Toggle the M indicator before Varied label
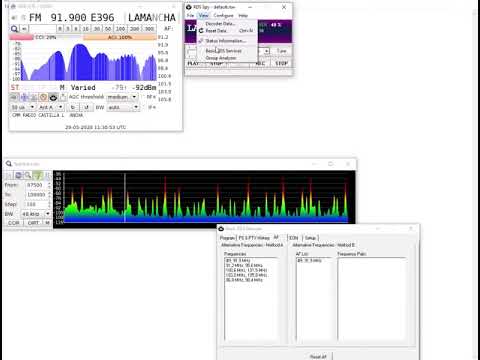480x360 pixels. (62, 88)
